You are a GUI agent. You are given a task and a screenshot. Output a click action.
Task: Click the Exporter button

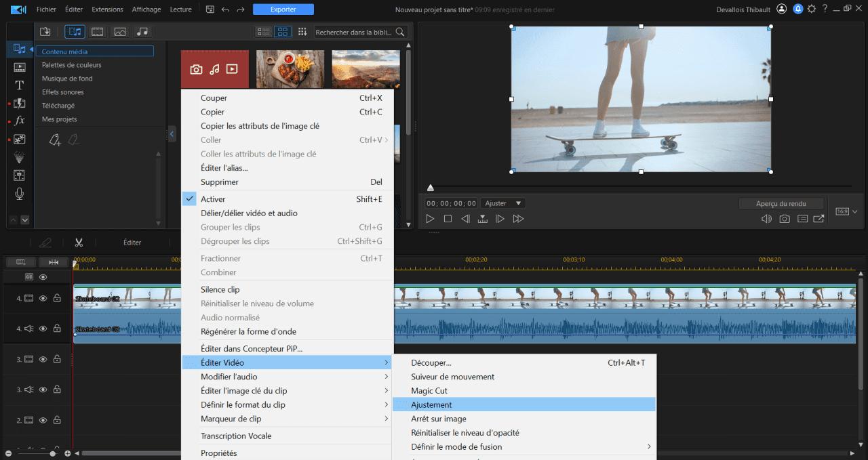(x=283, y=9)
